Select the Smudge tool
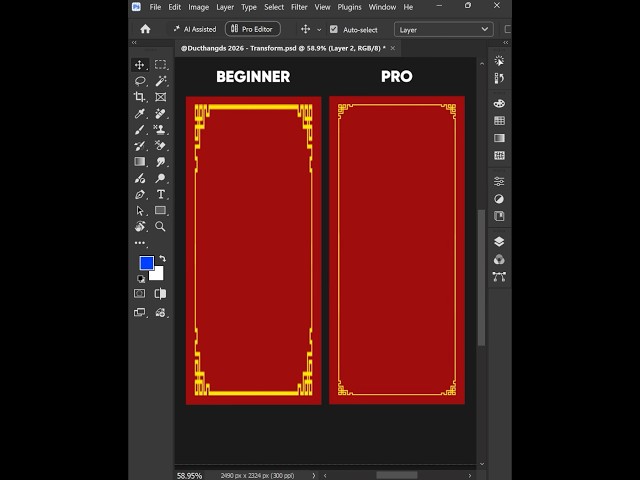640x480 pixels. 160,162
